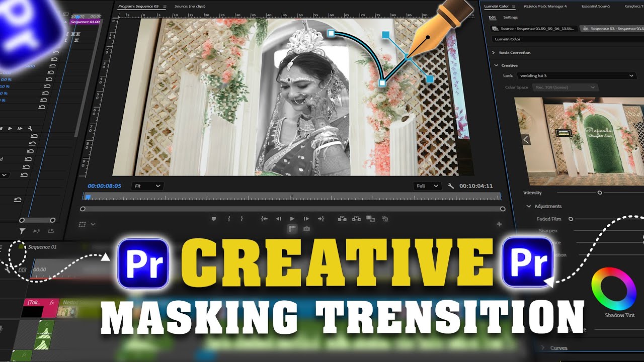
Task: Toggle Comparison View overlapping squares icon
Action: pyautogui.click(x=371, y=219)
